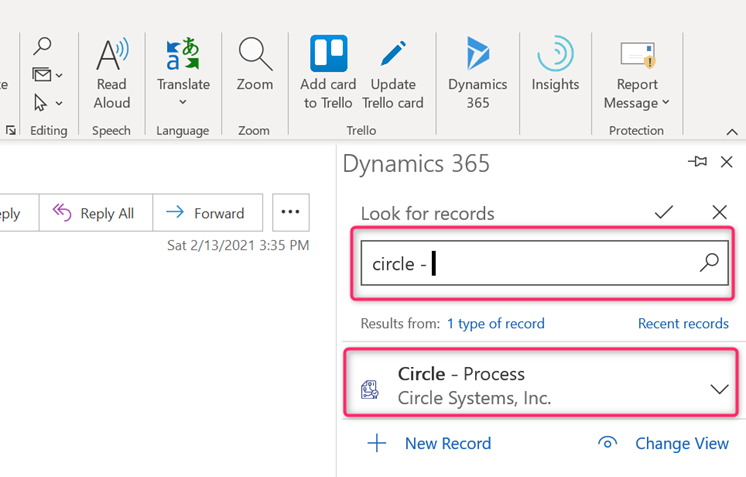Click the search magnifier in the lookup field
The width and height of the screenshot is (746, 477).
(709, 262)
